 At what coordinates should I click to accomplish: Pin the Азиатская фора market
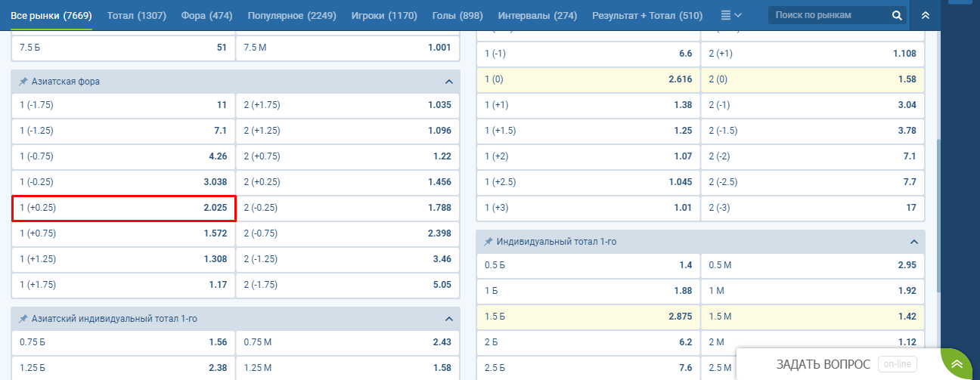(x=23, y=82)
